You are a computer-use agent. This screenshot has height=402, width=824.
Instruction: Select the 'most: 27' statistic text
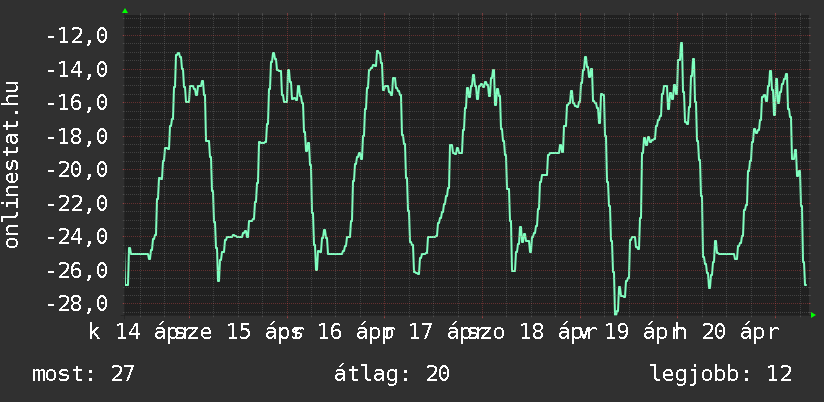pos(83,374)
